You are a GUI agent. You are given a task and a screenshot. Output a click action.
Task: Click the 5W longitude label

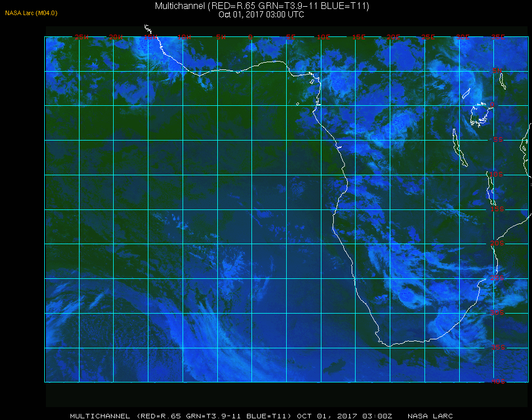pyautogui.click(x=221, y=37)
